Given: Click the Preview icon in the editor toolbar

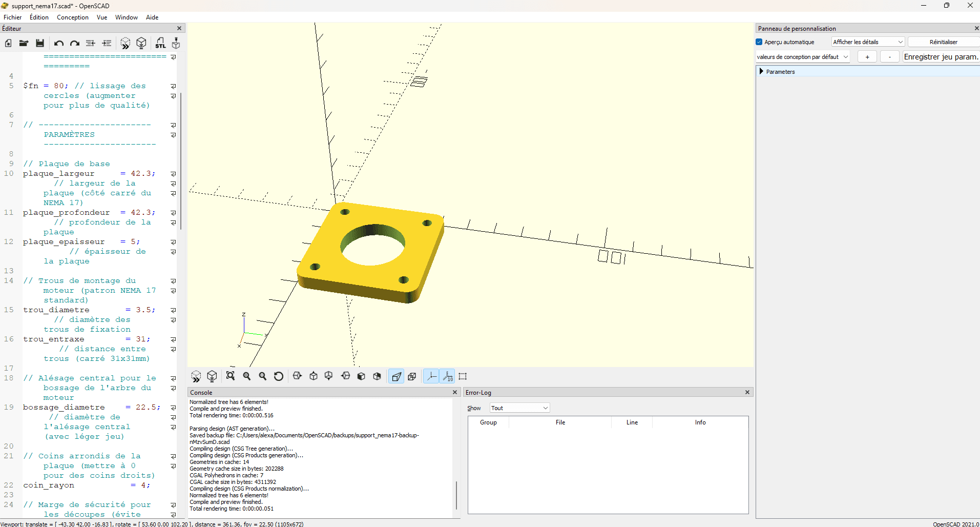Looking at the screenshot, I should click(x=126, y=44).
